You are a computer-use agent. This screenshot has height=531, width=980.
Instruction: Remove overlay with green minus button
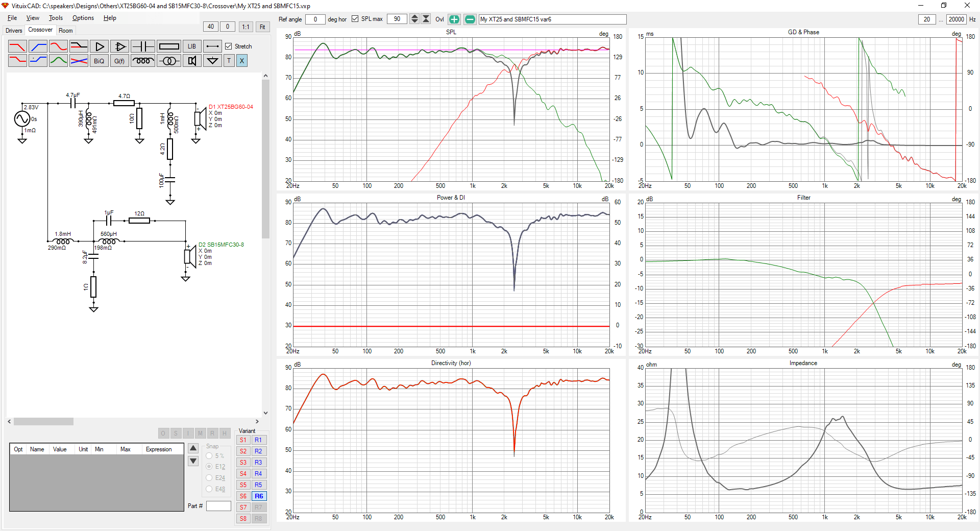click(x=470, y=19)
